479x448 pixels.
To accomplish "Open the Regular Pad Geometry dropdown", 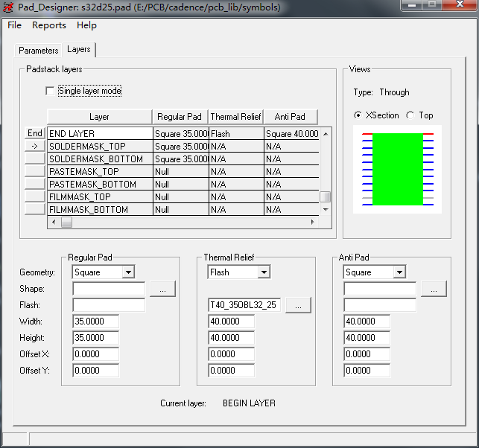I will (128, 272).
